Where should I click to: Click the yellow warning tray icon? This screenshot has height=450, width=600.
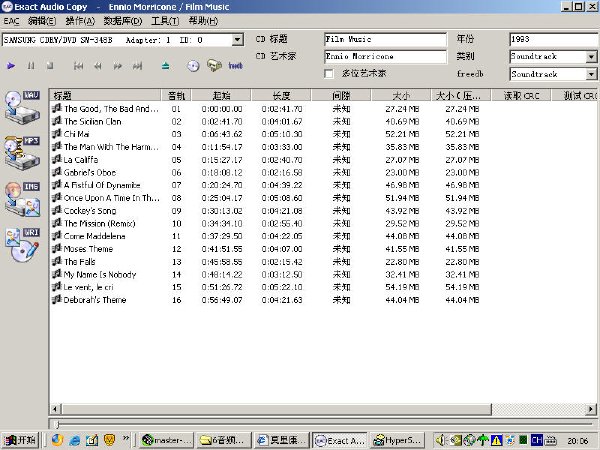(x=497, y=440)
